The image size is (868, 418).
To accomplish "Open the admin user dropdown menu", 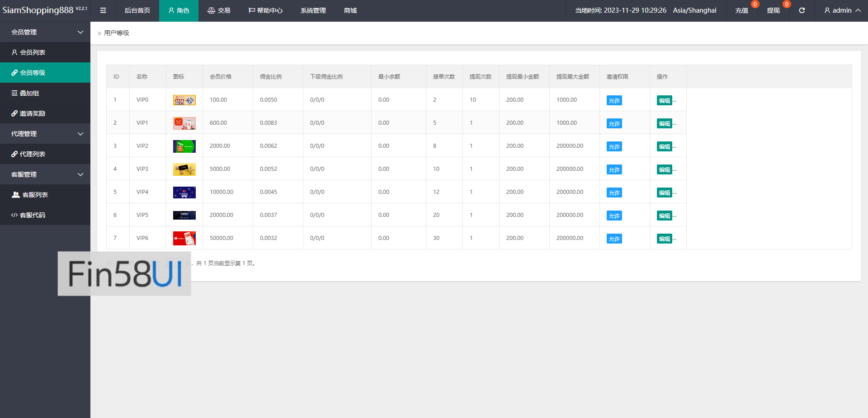I will pyautogui.click(x=842, y=10).
